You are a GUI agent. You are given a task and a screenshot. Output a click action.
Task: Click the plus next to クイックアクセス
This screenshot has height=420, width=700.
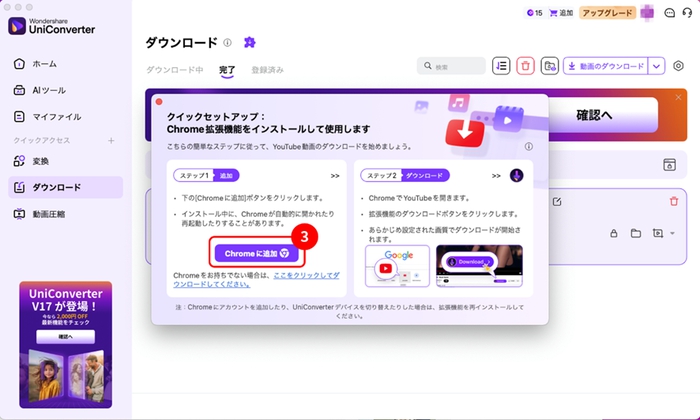[111, 140]
